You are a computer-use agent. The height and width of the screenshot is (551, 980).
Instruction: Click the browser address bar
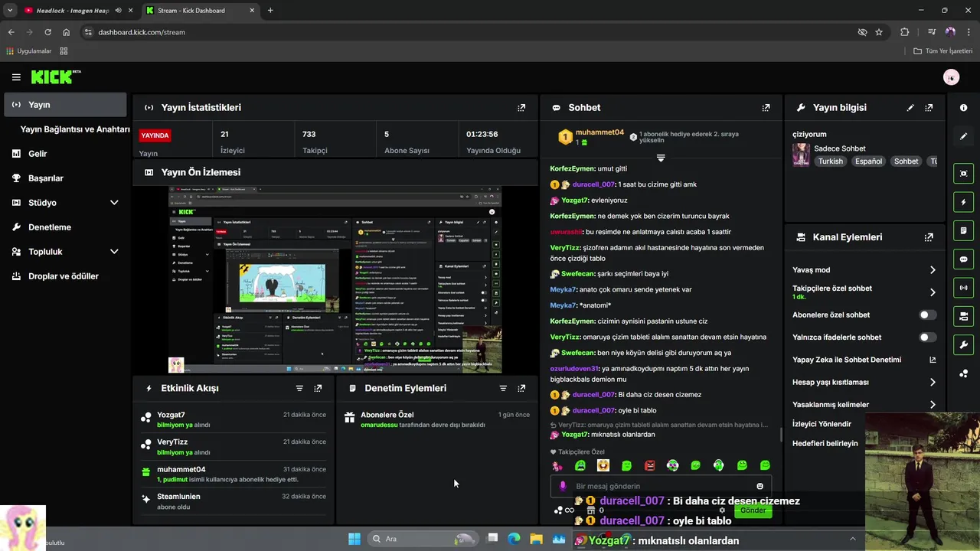click(x=467, y=32)
